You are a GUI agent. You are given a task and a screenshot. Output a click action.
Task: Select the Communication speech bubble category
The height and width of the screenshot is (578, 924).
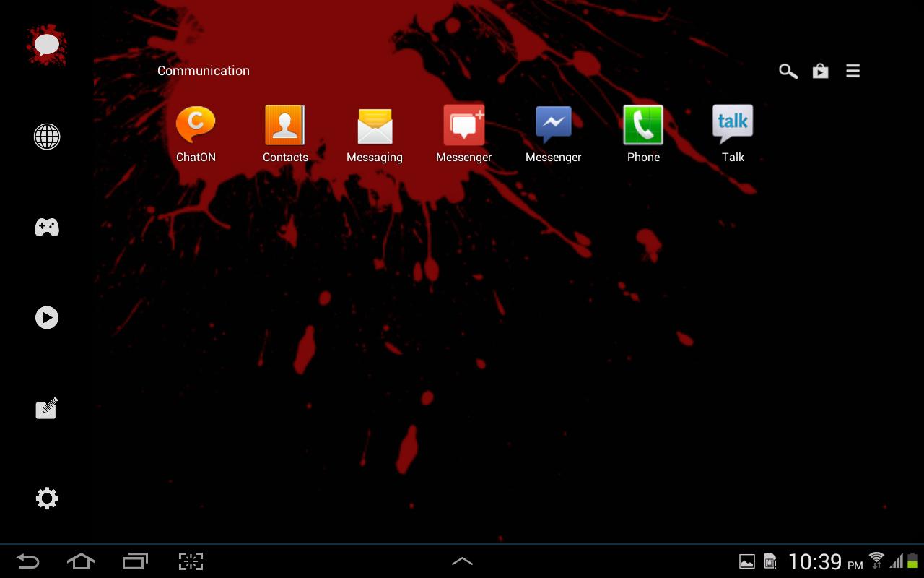(x=47, y=46)
